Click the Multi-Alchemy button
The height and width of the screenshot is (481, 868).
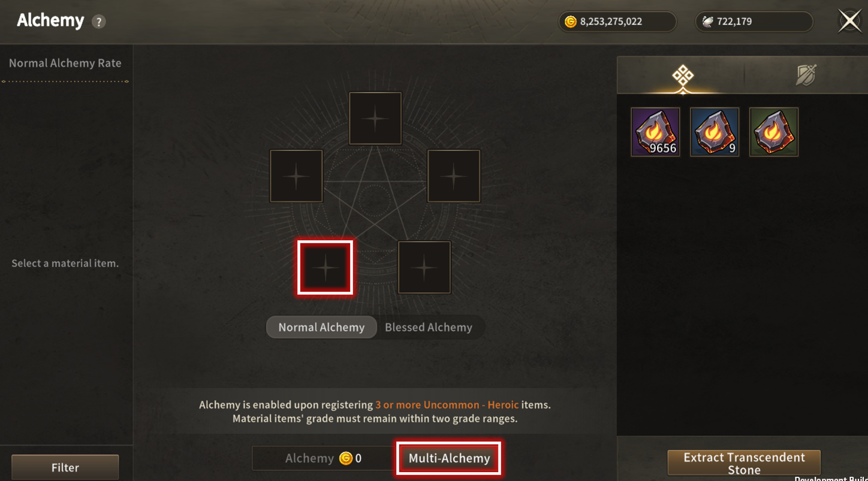[449, 458]
